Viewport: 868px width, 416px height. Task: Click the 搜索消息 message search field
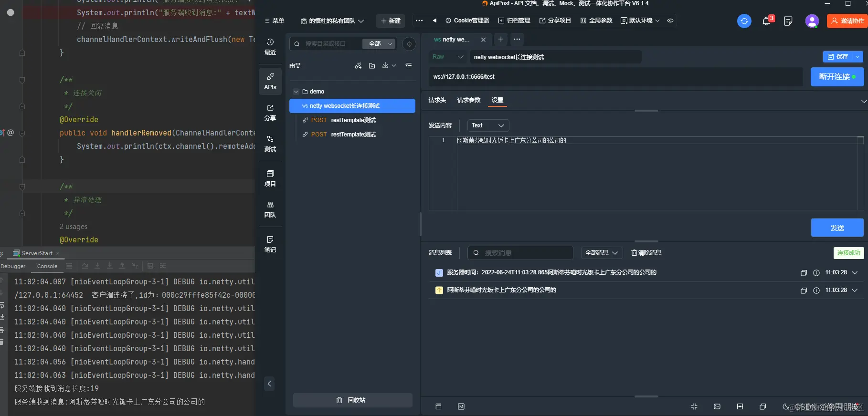(x=520, y=253)
